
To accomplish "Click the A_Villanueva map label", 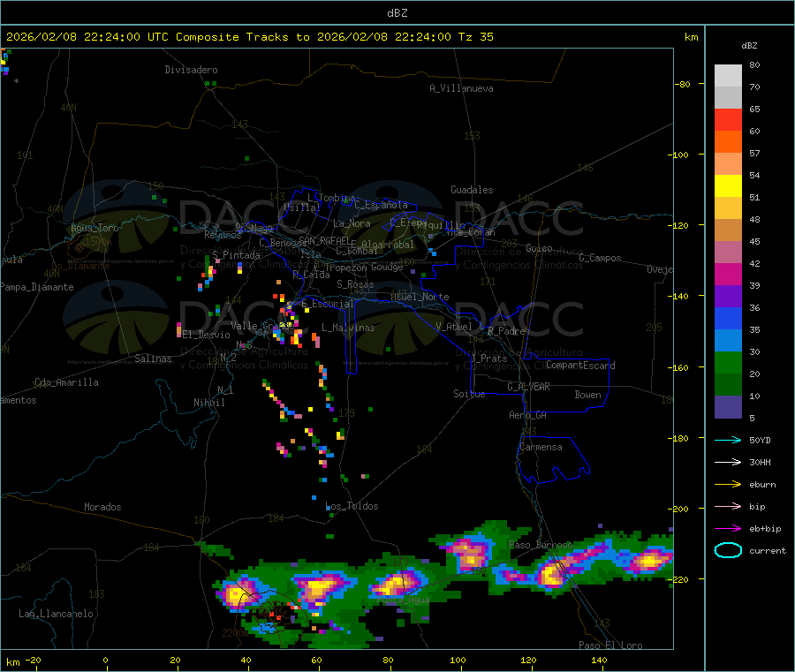I will click(461, 88).
